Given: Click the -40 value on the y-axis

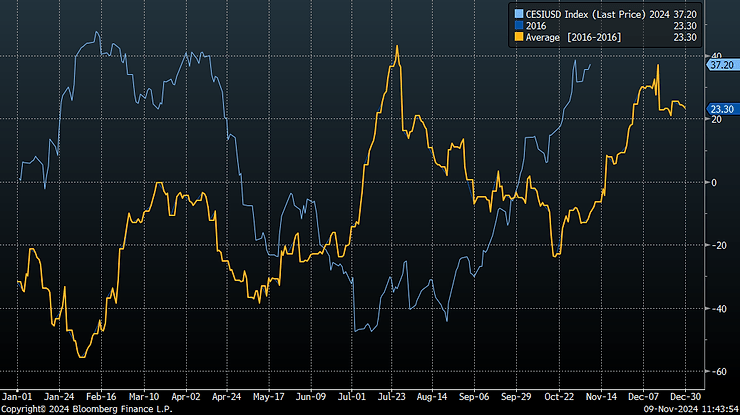Looking at the screenshot, I should pos(717,308).
